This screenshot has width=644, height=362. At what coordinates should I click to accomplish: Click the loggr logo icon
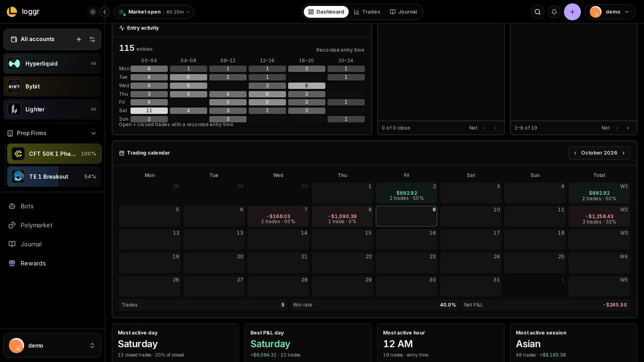[x=12, y=12]
